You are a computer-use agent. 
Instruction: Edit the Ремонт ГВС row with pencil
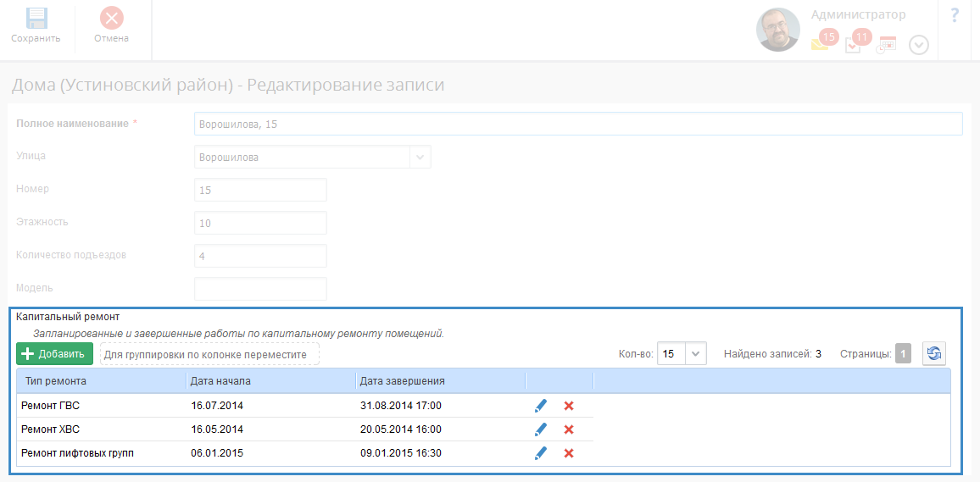[541, 406]
